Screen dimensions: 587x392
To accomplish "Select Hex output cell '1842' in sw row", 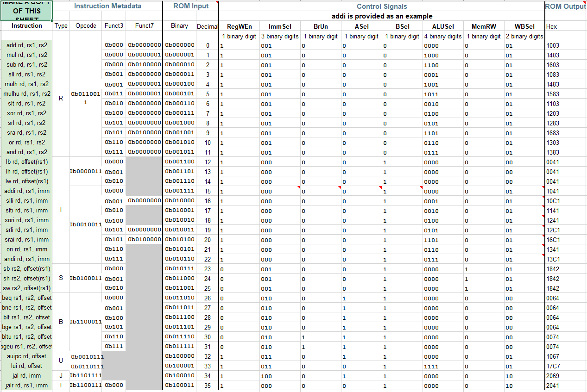I will [566, 288].
